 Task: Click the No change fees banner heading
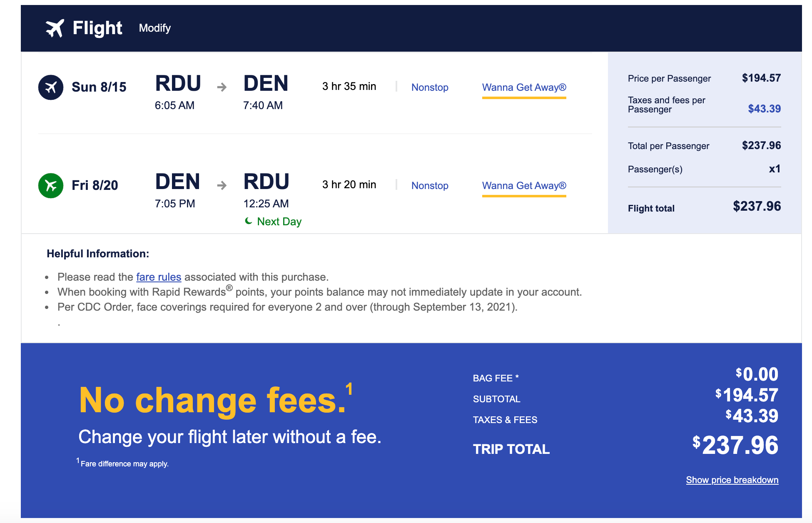point(212,401)
